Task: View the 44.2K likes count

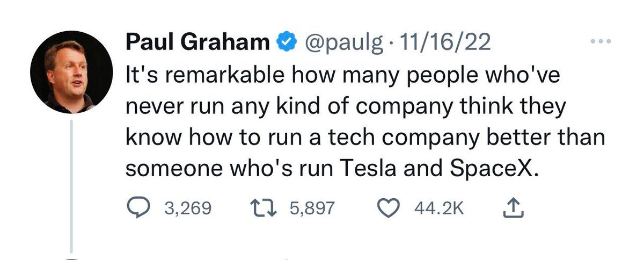Action: click(438, 208)
